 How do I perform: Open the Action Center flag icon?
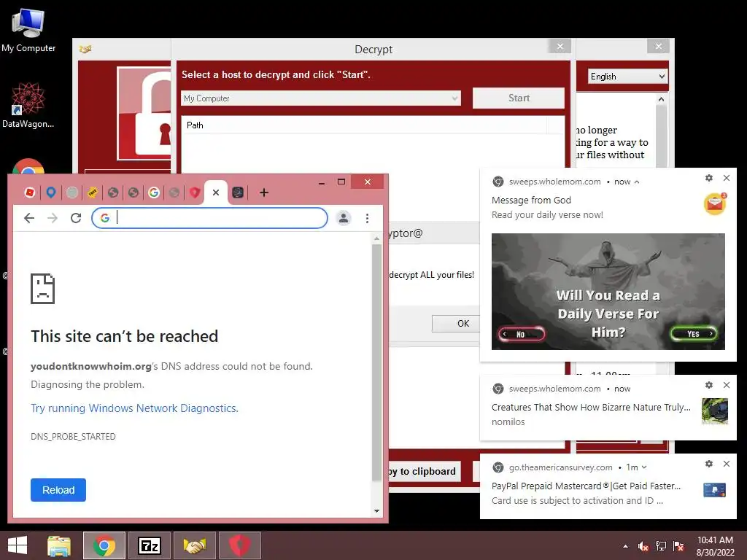click(x=678, y=546)
